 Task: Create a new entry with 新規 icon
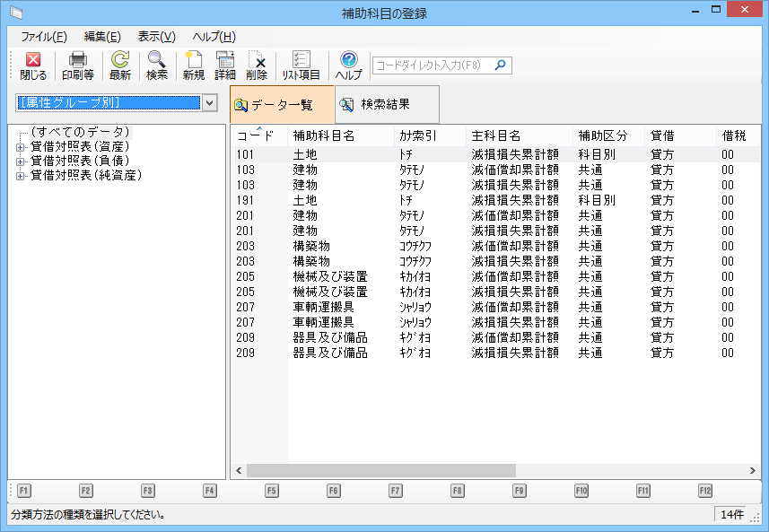tap(194, 61)
